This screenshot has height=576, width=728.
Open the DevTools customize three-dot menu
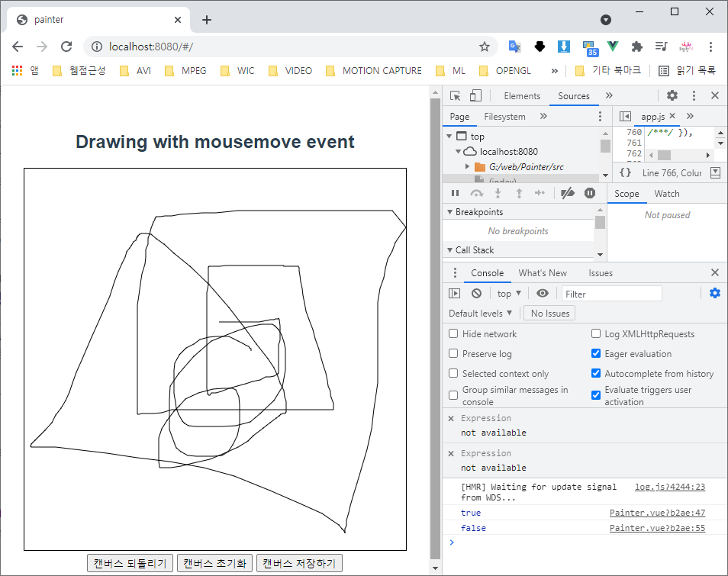(694, 95)
